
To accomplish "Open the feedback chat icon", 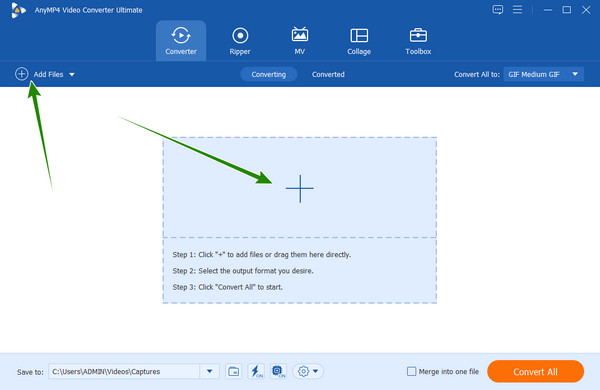I will point(497,10).
